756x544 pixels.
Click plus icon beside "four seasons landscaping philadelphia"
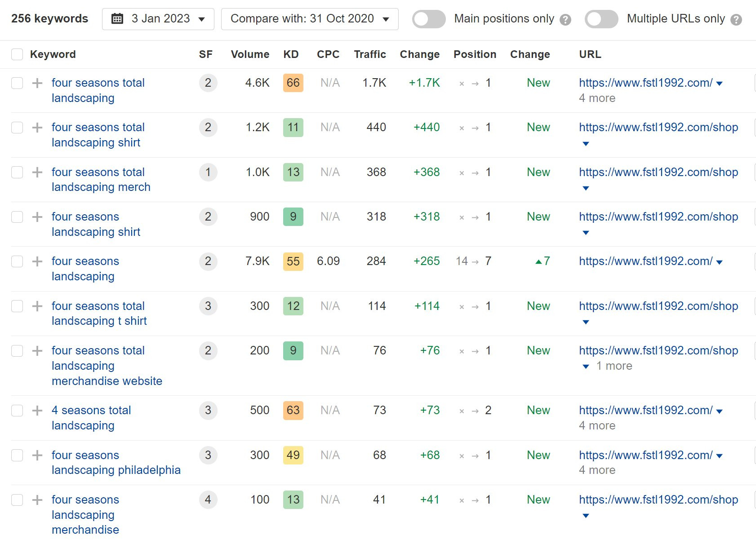pyautogui.click(x=36, y=455)
